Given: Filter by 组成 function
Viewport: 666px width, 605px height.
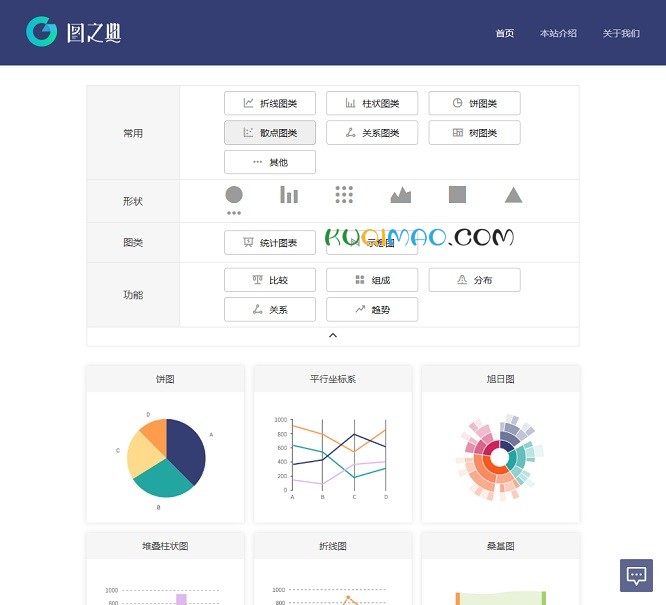Looking at the screenshot, I should [372, 280].
